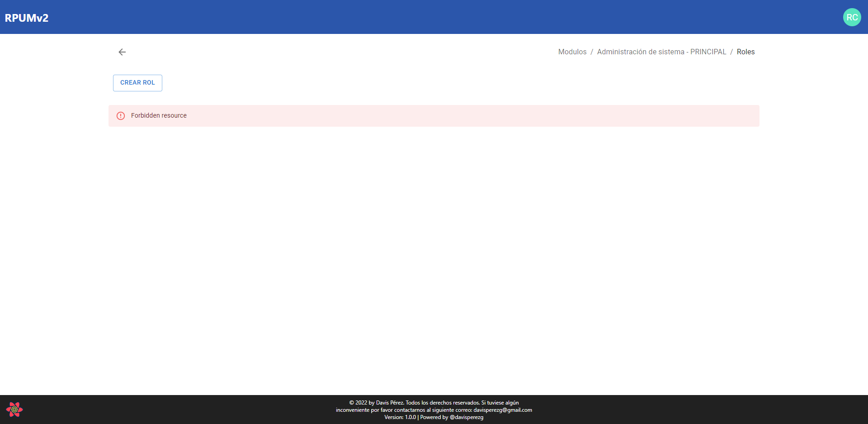The width and height of the screenshot is (868, 424).
Task: Click the red exclamation error icon
Action: tap(121, 116)
